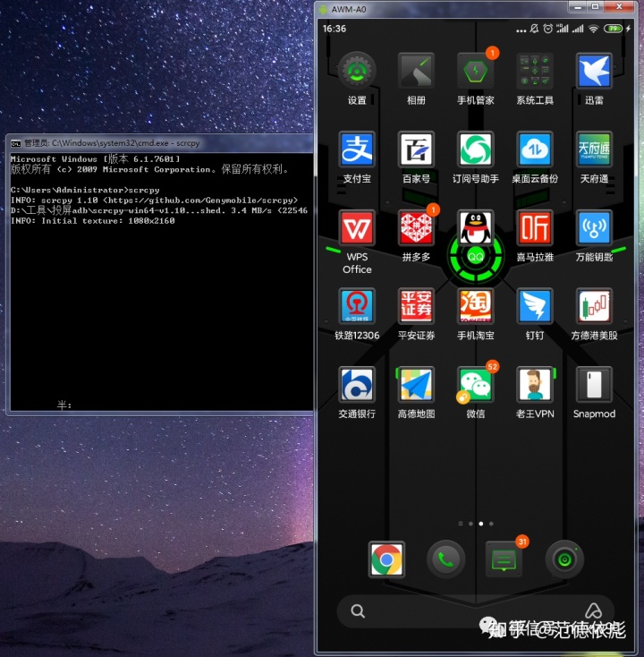The width and height of the screenshot is (644, 657).
Task: Launch 喜马拉雅 Ximalaya
Action: 535,227
